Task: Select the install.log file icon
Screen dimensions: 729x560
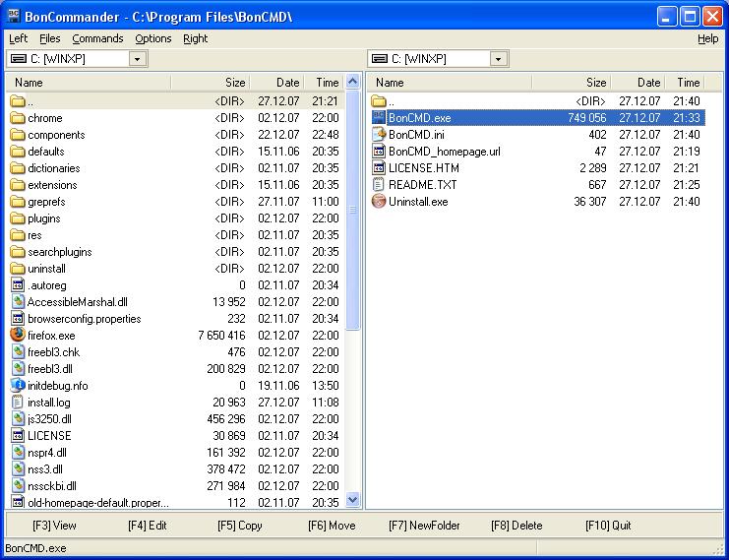Action: pyautogui.click(x=18, y=402)
